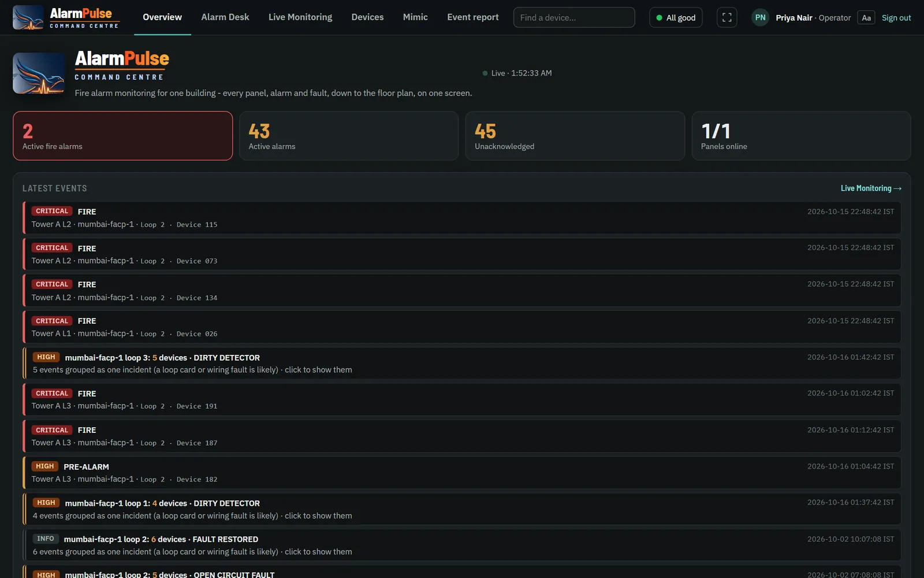
Task: Click the Live clock status text
Action: pyautogui.click(x=521, y=73)
